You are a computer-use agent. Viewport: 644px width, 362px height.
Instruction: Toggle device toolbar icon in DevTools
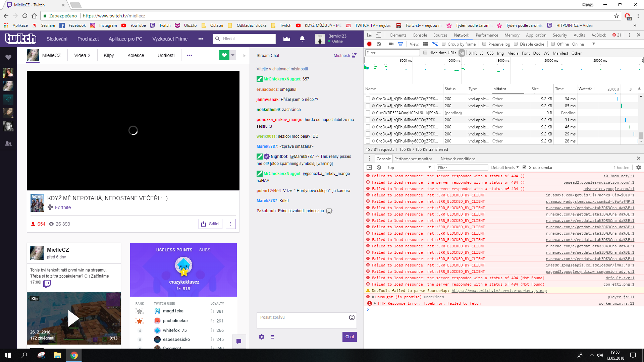tap(378, 35)
